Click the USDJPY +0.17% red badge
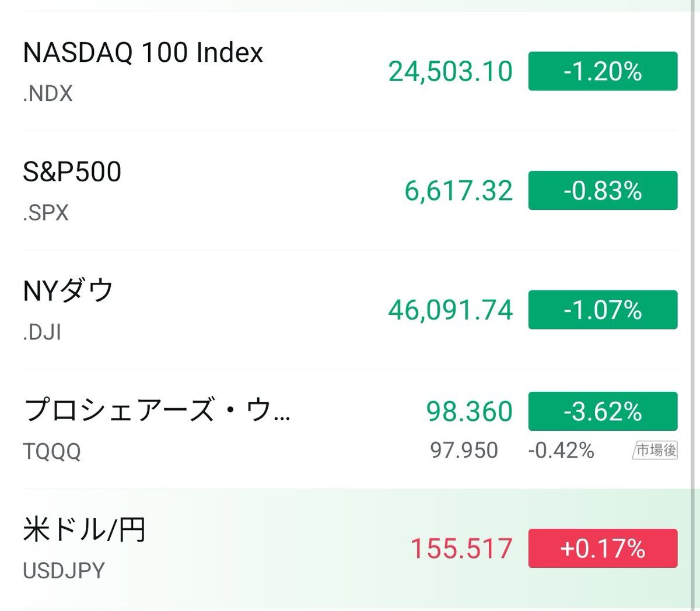This screenshot has width=700, height=611. 603,549
